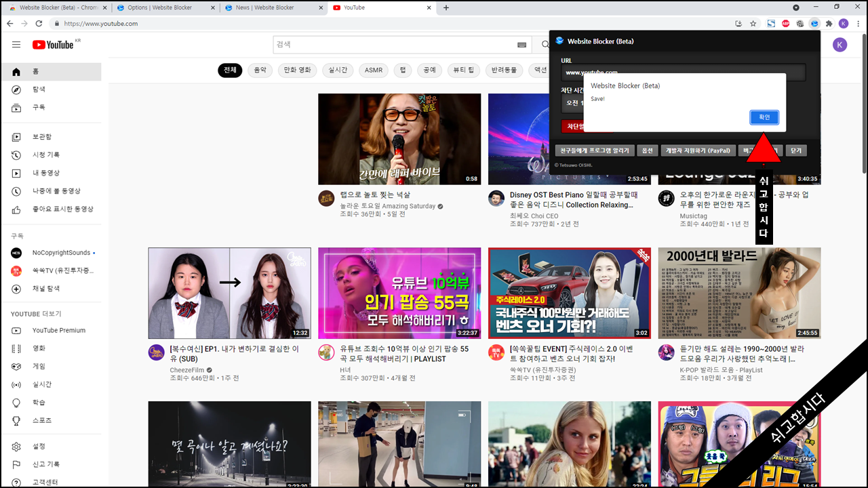Play 랩으로 놀토 찢는 넉살 video thumbnail
This screenshot has height=488, width=868.
(399, 139)
